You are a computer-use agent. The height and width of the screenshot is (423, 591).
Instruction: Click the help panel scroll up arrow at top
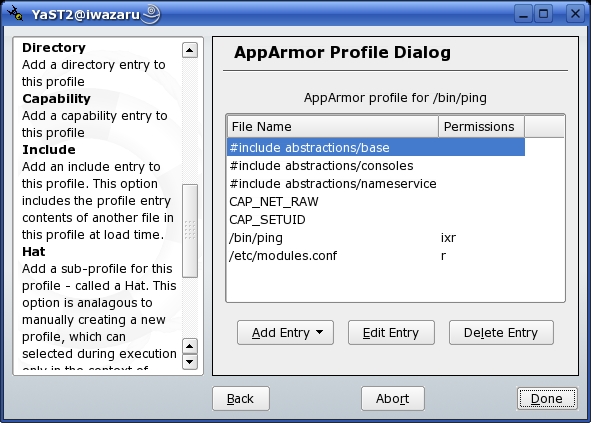pyautogui.click(x=190, y=50)
